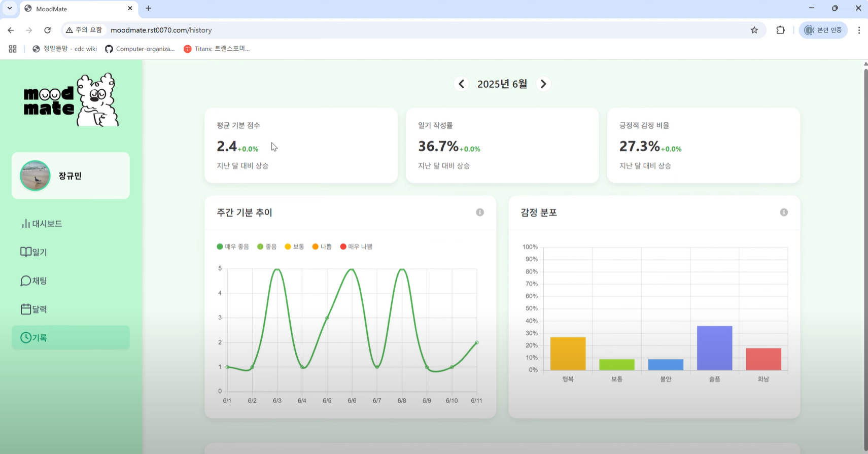Open the Chrome apps grid icon
Viewport: 868px width, 454px height.
click(x=13, y=49)
